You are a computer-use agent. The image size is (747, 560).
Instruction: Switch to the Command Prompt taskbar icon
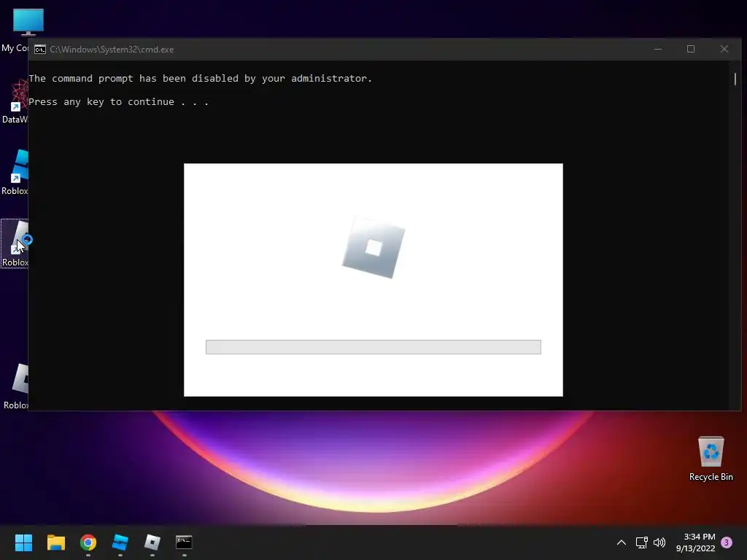pos(184,542)
